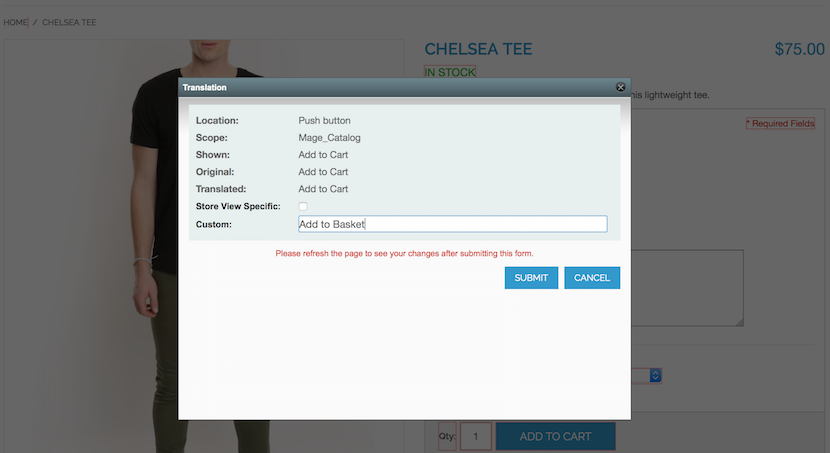Click the CHELSEA TEE product title

click(x=478, y=49)
